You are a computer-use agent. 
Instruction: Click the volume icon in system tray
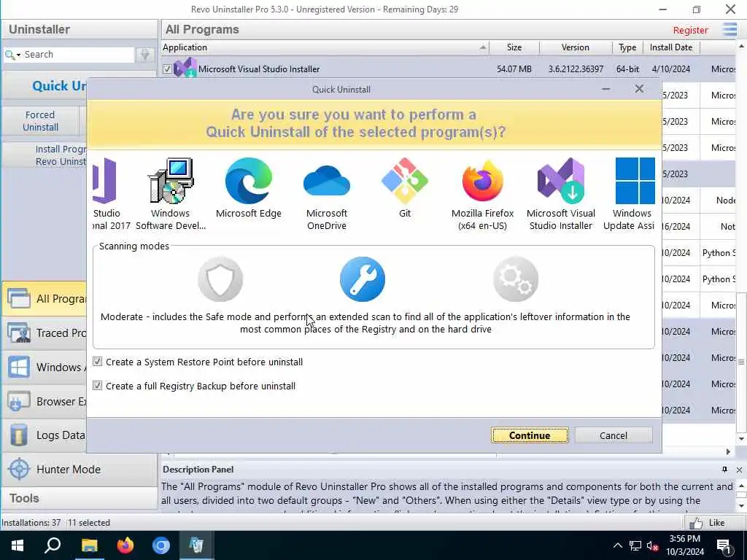coord(653,545)
